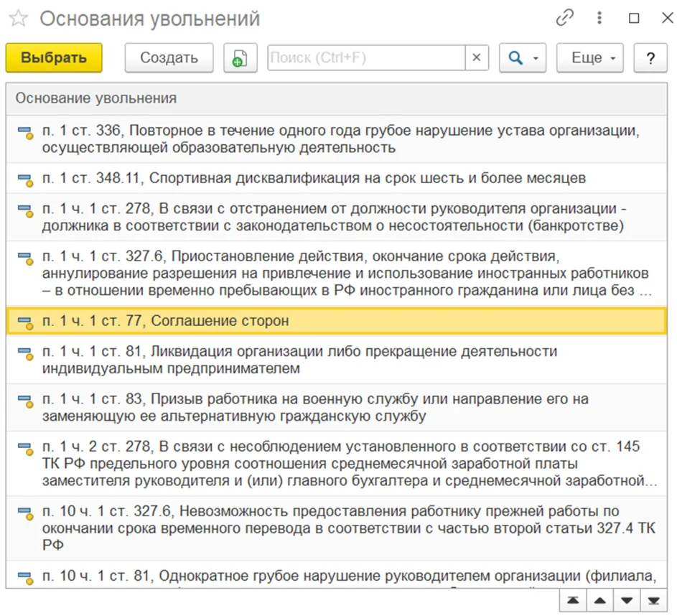Select row п. 1 ч. 1 ст. 77 Соглашение сторон

(336, 321)
